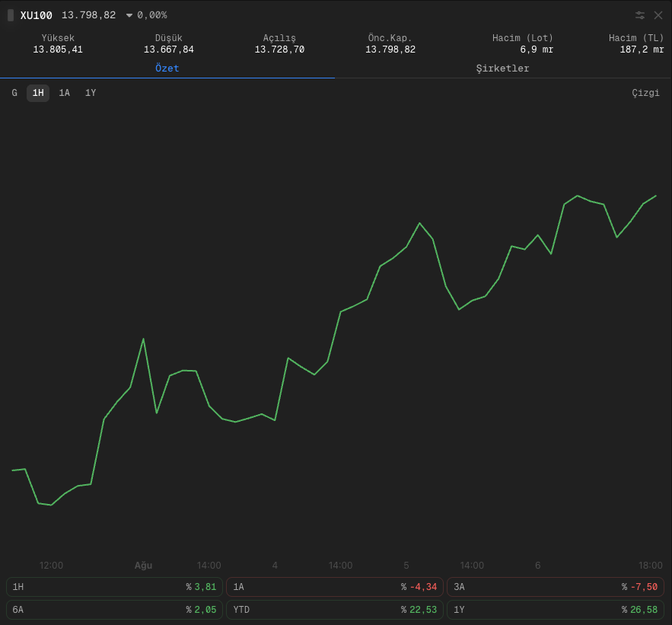Image resolution: width=672 pixels, height=625 pixels.
Task: Click the 1Y % 26,58 performance box
Action: coord(556,610)
